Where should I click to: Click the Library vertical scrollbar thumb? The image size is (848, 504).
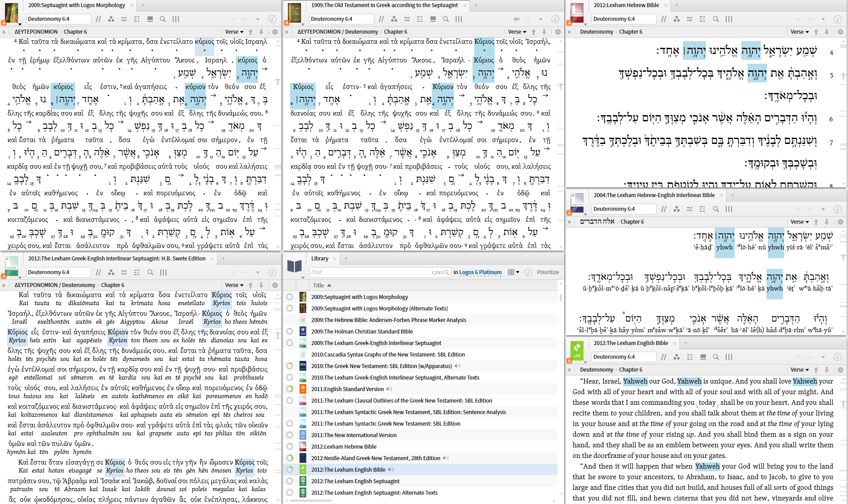561,298
